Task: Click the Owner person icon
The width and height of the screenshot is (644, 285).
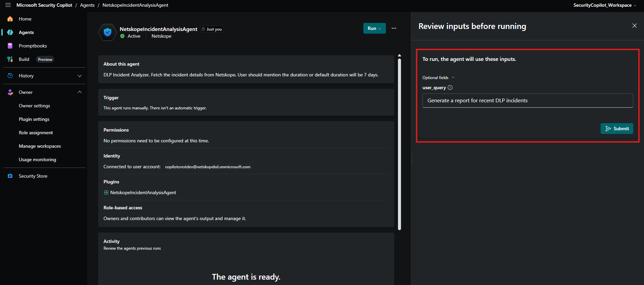Action: click(10, 92)
